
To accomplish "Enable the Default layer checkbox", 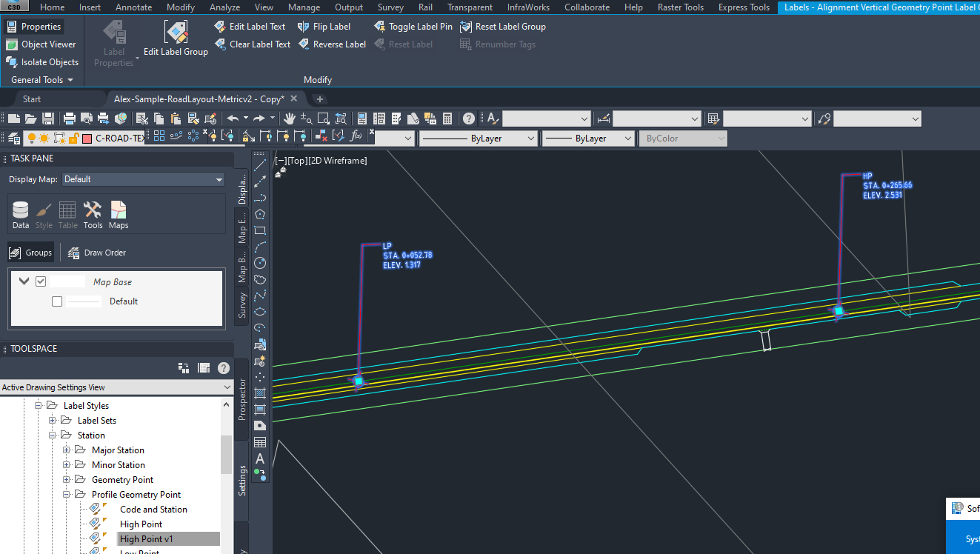I will coord(57,301).
